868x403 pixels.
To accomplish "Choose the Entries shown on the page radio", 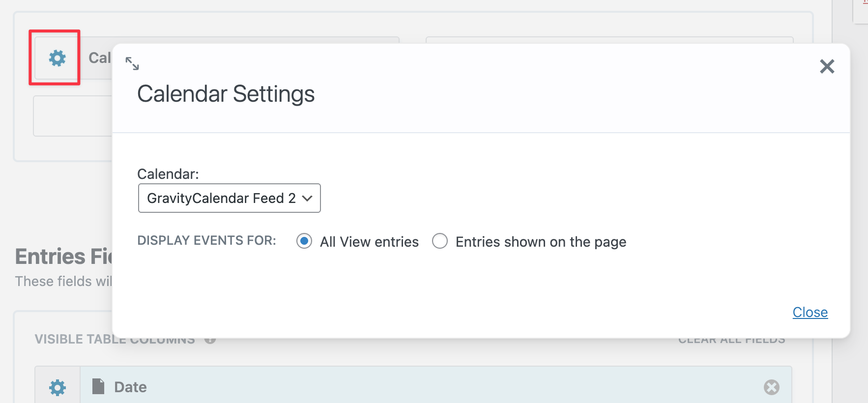I will 440,241.
